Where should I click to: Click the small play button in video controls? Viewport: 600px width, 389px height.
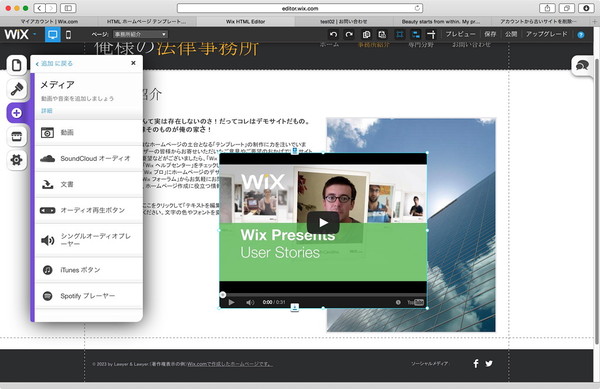point(231,302)
